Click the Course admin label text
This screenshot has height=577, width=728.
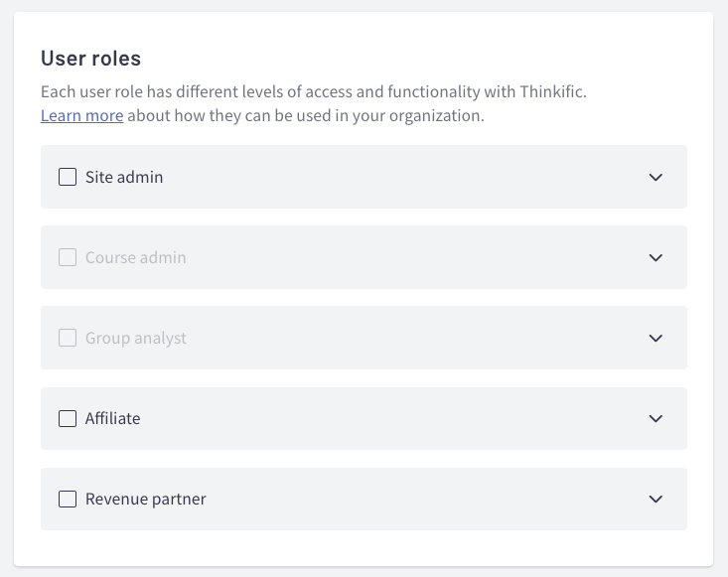[x=136, y=257]
